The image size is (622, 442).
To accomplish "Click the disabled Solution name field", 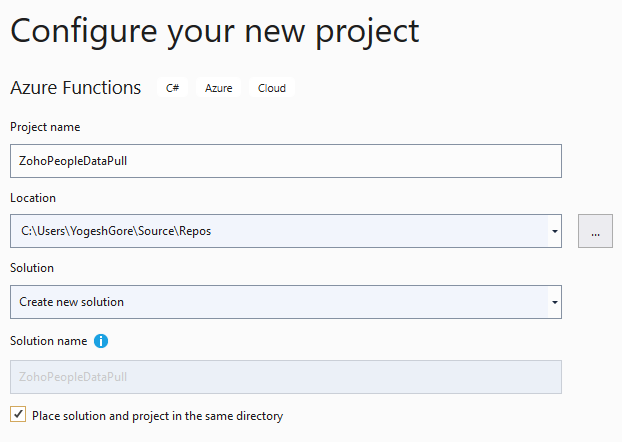I will coord(286,377).
